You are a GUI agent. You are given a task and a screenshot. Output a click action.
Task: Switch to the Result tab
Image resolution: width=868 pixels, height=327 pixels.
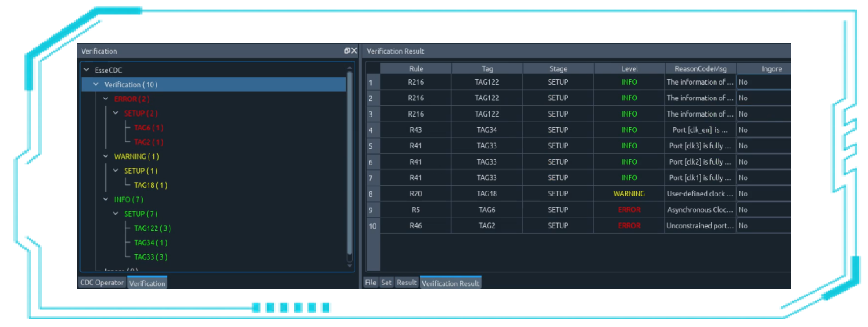(406, 283)
